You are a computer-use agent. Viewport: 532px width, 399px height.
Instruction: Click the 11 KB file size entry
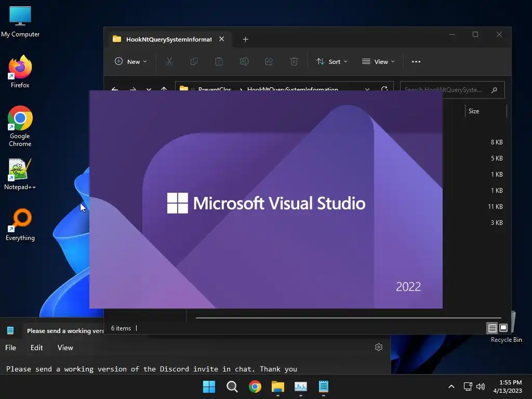pos(495,207)
